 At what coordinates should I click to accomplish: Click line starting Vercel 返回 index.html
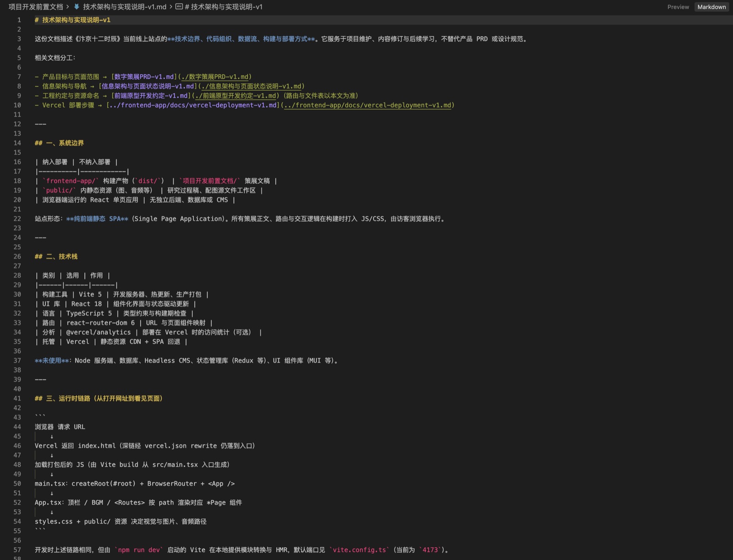145,446
